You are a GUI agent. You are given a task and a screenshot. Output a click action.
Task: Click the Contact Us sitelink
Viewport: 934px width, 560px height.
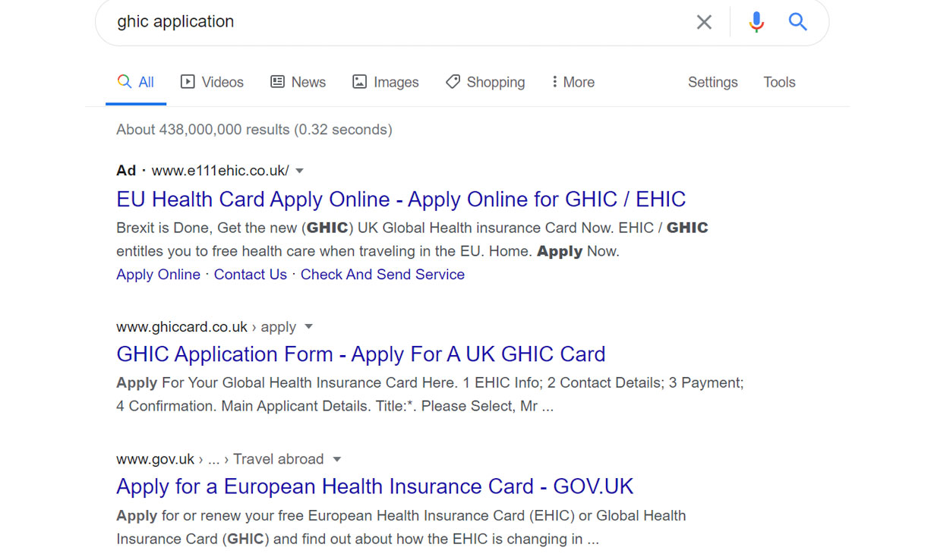coord(250,275)
